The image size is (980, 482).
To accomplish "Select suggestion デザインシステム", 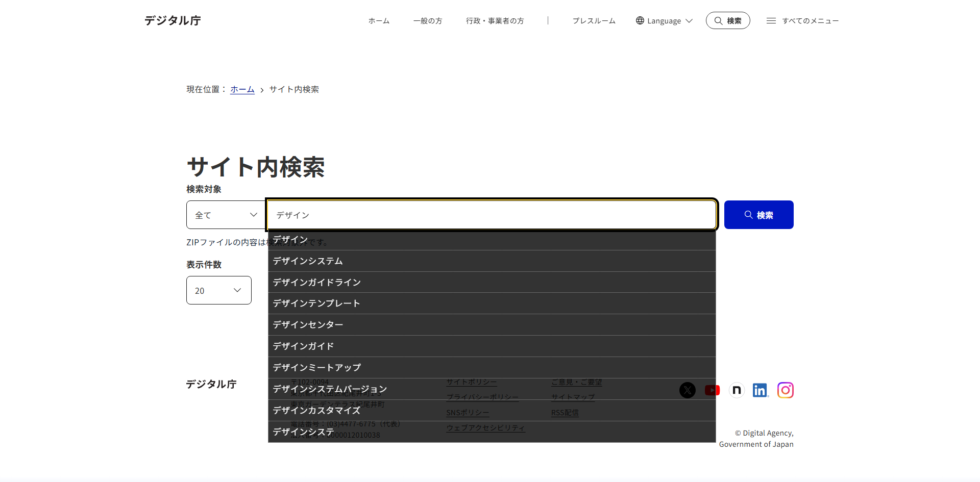I will (x=492, y=261).
